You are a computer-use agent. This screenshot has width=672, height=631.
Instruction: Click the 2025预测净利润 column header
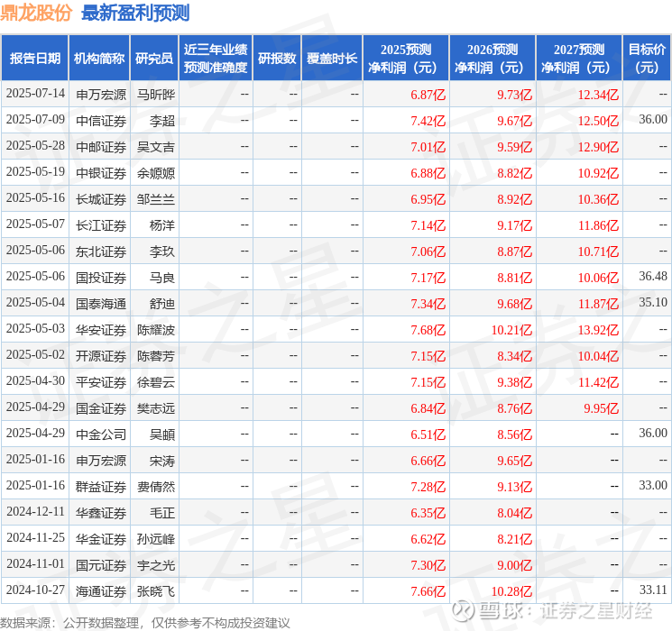coord(406,59)
